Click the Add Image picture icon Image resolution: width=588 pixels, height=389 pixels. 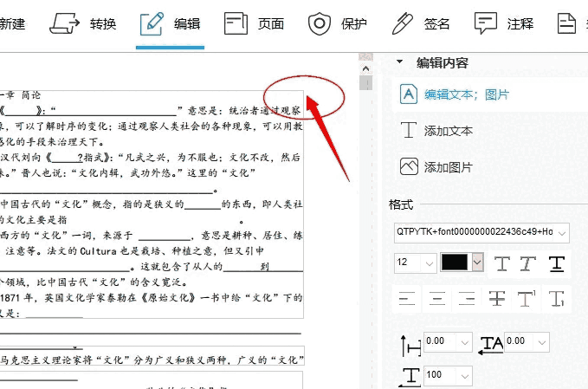(x=409, y=166)
